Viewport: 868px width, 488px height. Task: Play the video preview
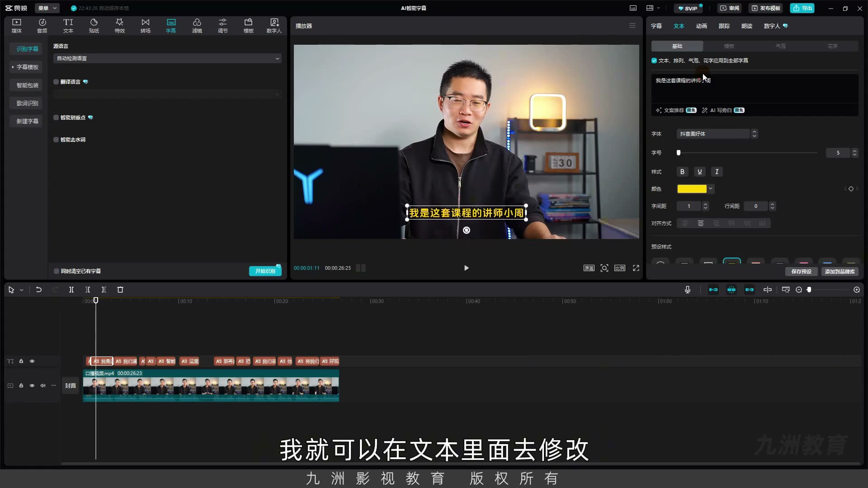pos(467,268)
